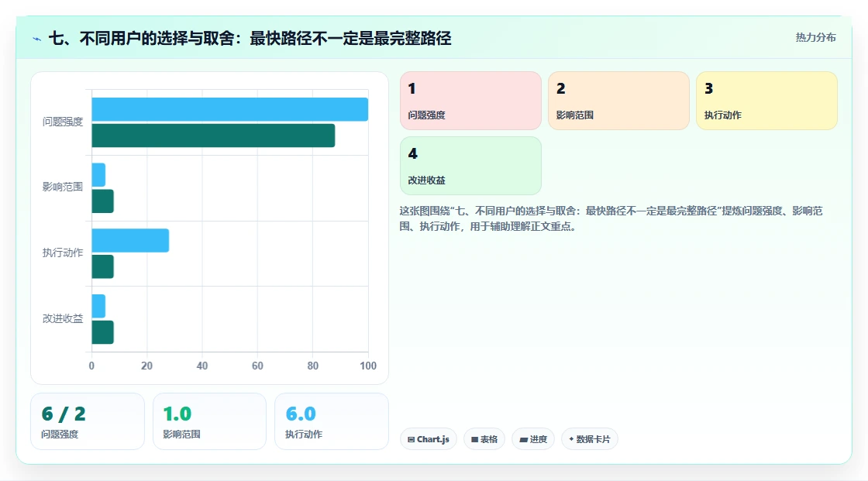Viewport: 868px width, 481px height.
Task: Click the chart y-axis label 影响范围
Action: click(63, 187)
